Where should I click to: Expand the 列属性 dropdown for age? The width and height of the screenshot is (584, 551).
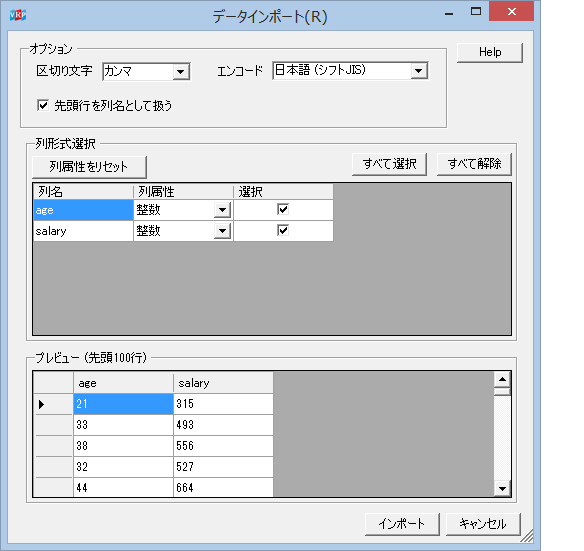pos(222,210)
